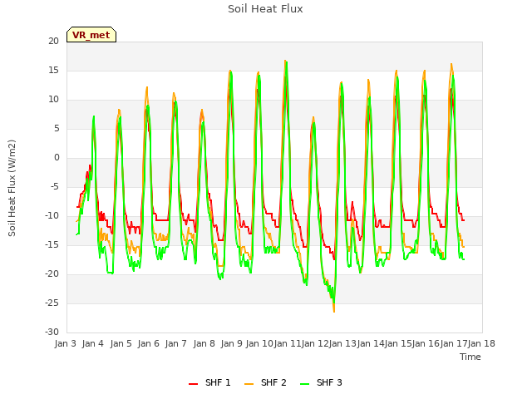Image resolution: width=532 pixels, height=399 pixels.
Task: Click the Jan 10 x-axis tick label
Action: pos(259,343)
